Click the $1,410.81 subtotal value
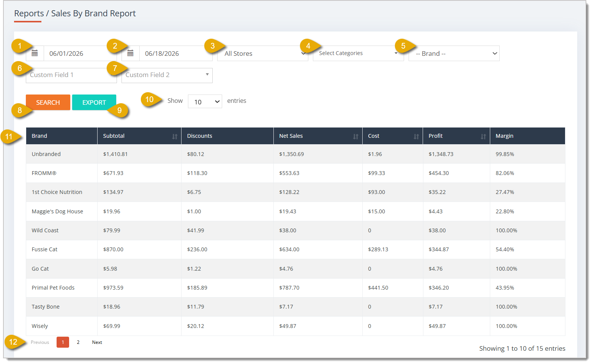The image size is (592, 364). [x=115, y=154]
